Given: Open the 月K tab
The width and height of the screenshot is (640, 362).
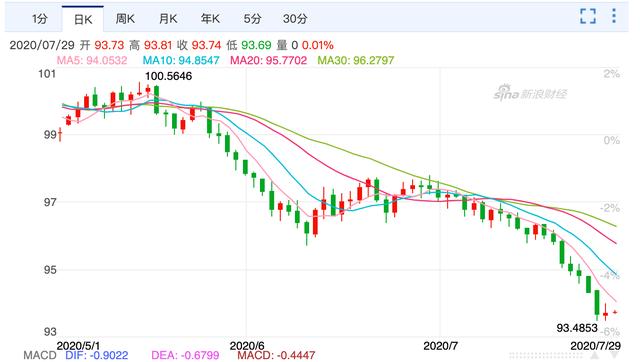Looking at the screenshot, I should pyautogui.click(x=168, y=19).
